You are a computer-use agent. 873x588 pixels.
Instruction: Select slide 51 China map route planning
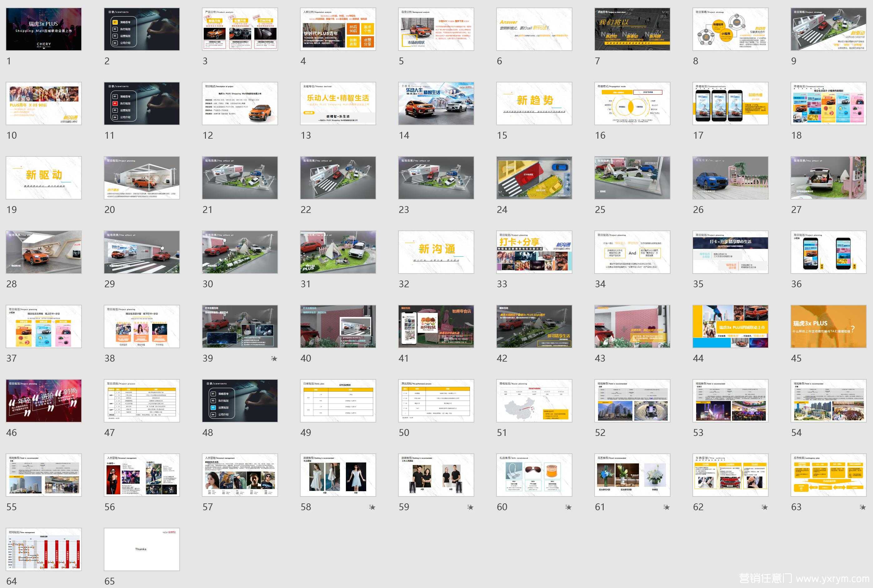(x=534, y=401)
